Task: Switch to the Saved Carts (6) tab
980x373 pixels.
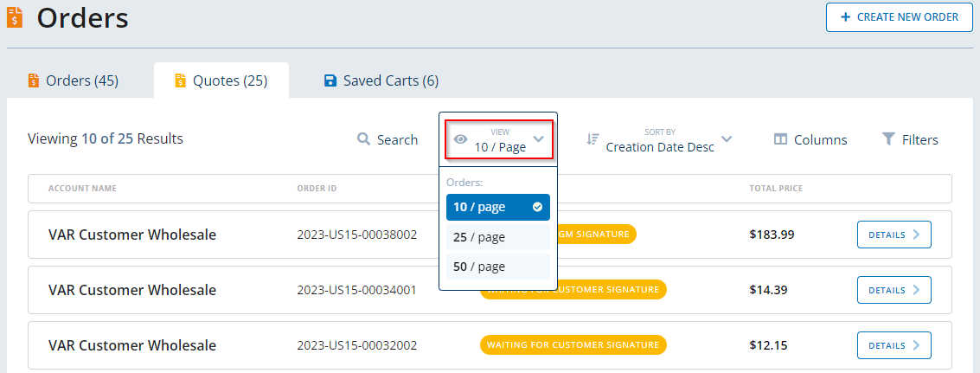Action: (x=381, y=80)
